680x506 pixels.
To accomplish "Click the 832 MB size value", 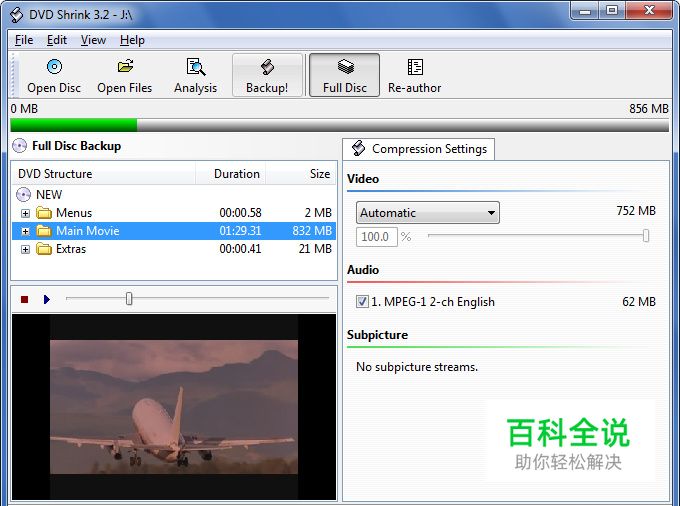I will click(x=312, y=231).
